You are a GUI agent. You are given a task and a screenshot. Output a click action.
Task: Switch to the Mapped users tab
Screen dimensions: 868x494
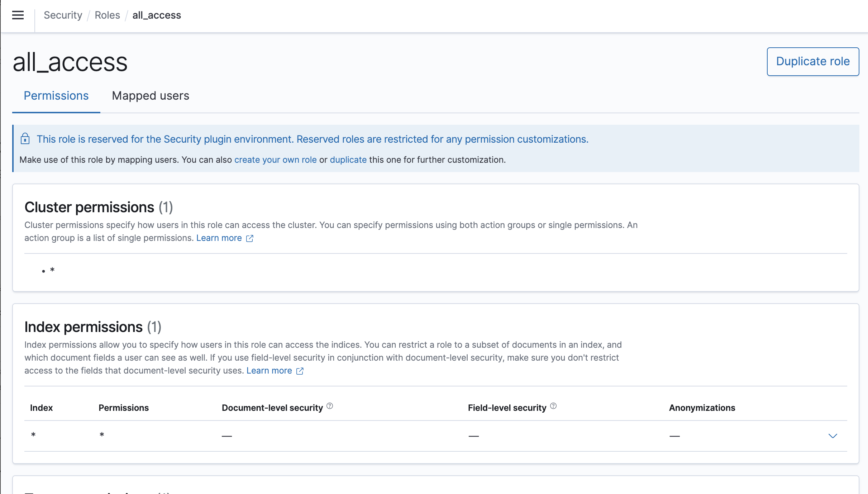point(151,96)
